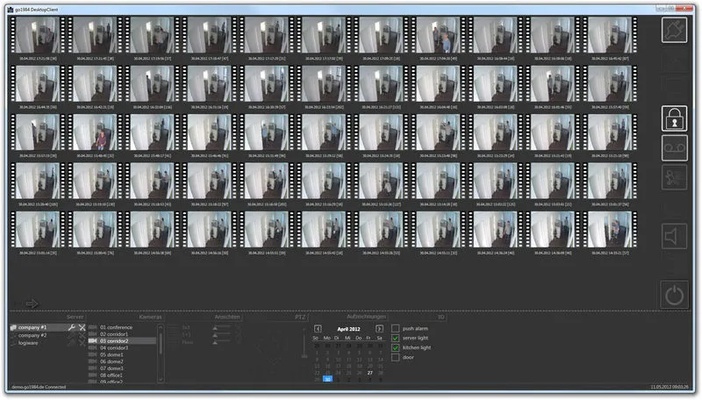Click day 27 in the April calendar
Viewport: 702px width, 400px height.
click(x=370, y=371)
